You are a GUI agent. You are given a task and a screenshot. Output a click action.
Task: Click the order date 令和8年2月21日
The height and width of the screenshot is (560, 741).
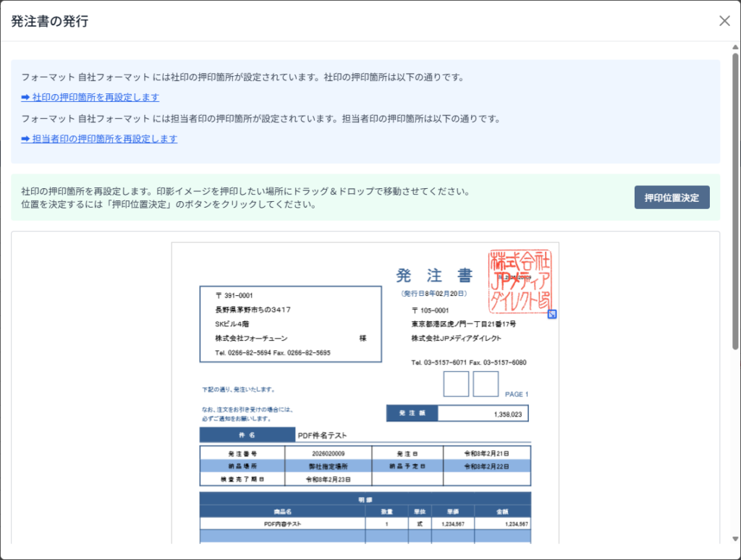(x=486, y=454)
